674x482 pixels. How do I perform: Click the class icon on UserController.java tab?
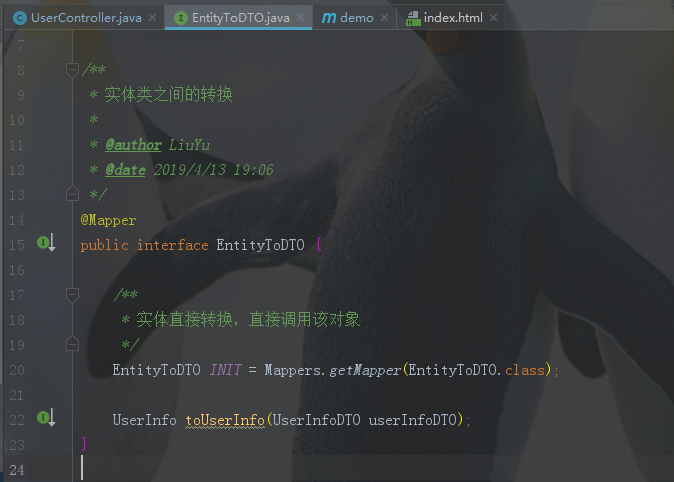[x=20, y=18]
